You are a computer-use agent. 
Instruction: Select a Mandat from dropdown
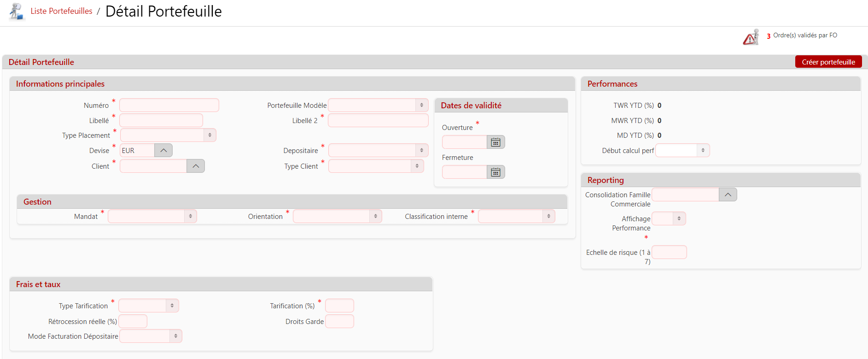tap(152, 217)
